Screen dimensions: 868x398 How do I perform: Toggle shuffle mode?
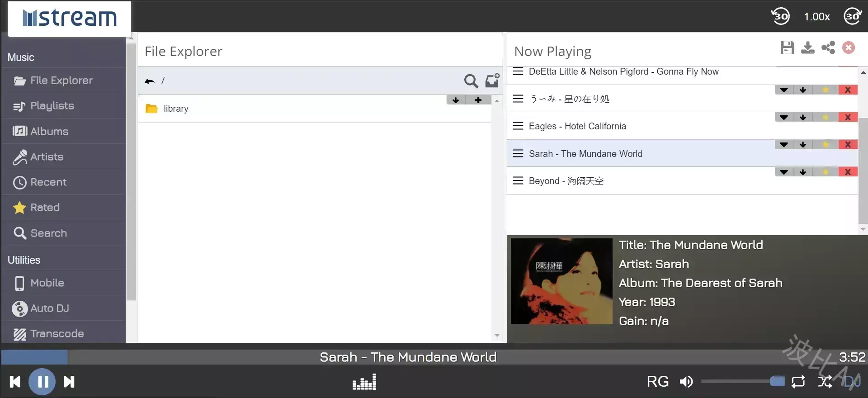click(825, 382)
